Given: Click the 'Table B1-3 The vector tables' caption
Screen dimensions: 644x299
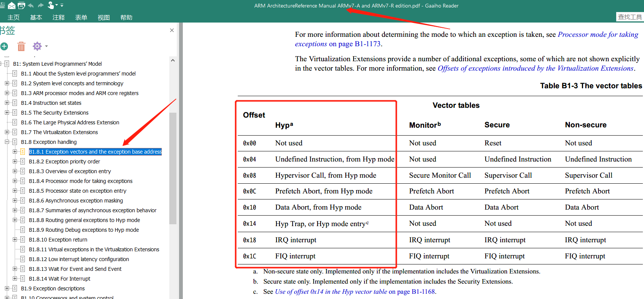Looking at the screenshot, I should point(591,86).
